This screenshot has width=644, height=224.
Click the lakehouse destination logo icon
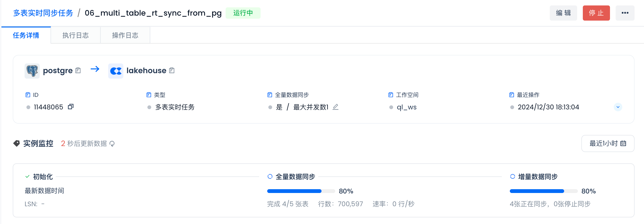116,71
